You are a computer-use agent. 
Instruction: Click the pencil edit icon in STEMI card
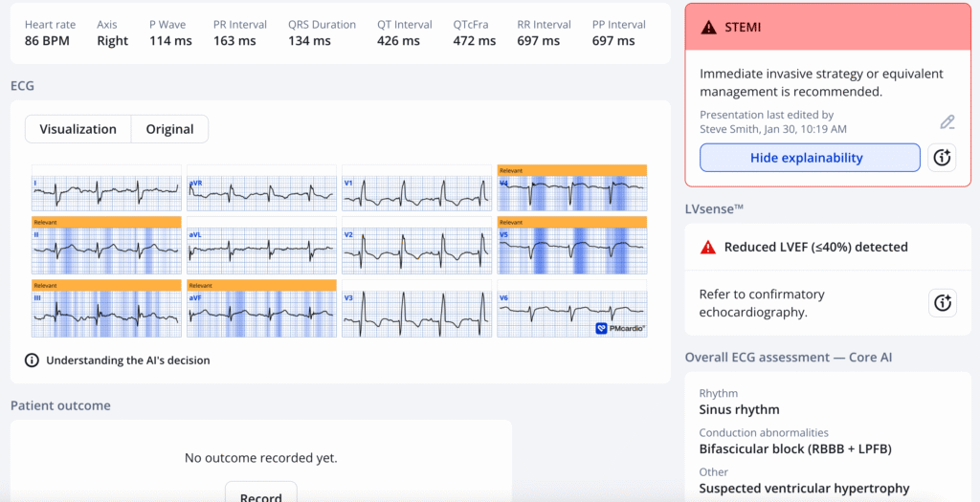click(x=947, y=121)
